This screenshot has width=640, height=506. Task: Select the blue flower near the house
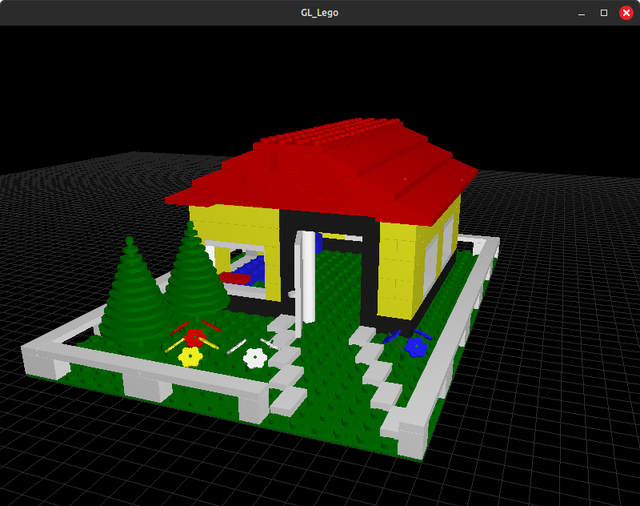click(416, 347)
